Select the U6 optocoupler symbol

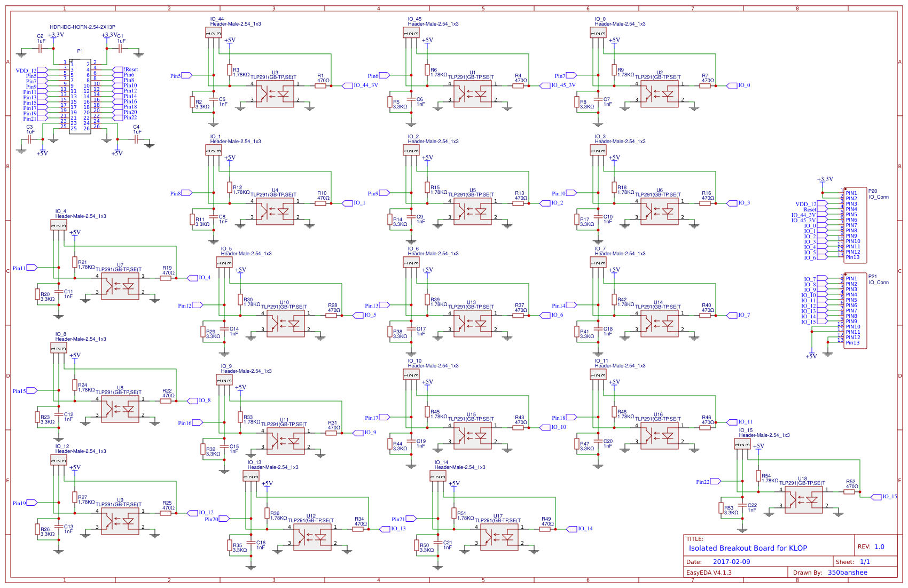click(660, 211)
